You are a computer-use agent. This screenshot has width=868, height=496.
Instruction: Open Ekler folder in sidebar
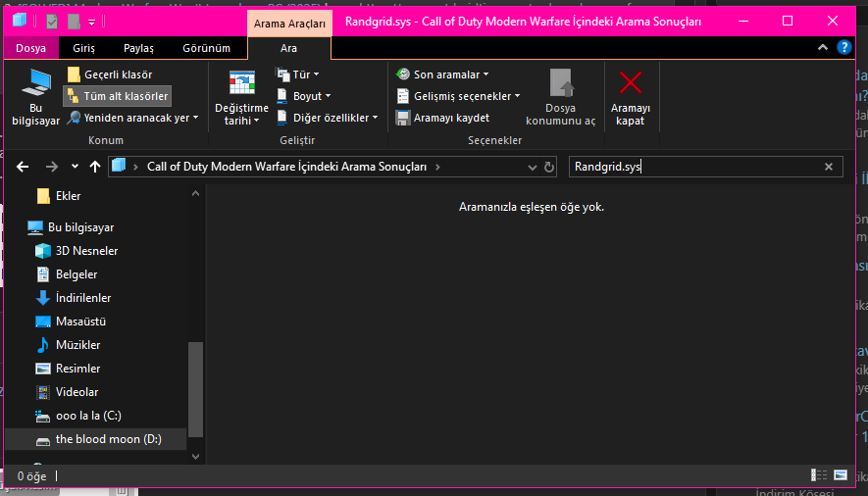[58, 196]
